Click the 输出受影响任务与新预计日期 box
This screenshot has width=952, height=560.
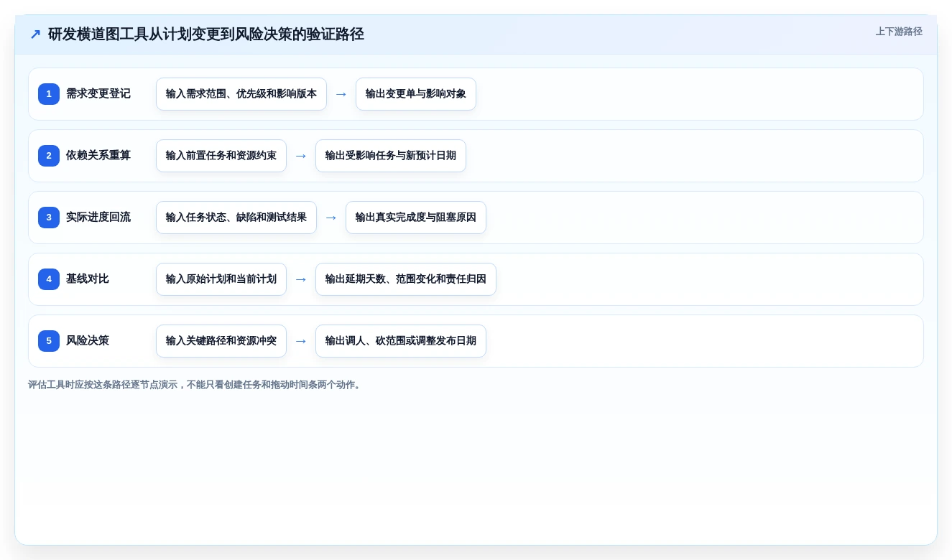391,156
